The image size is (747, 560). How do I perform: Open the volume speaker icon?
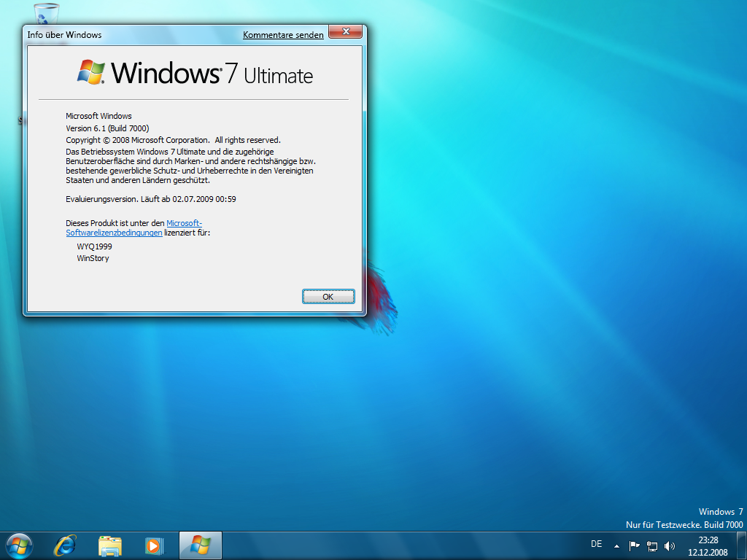click(x=670, y=545)
